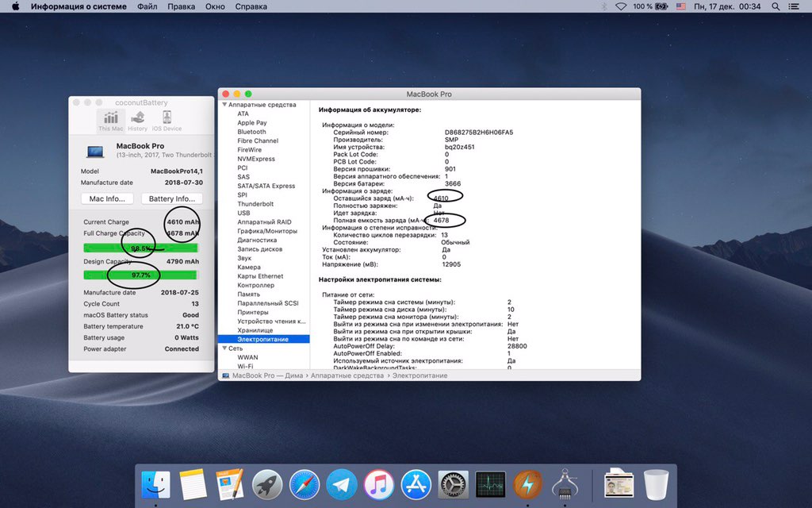Open the Правка menu
This screenshot has height=508, width=812.
pyautogui.click(x=182, y=6)
